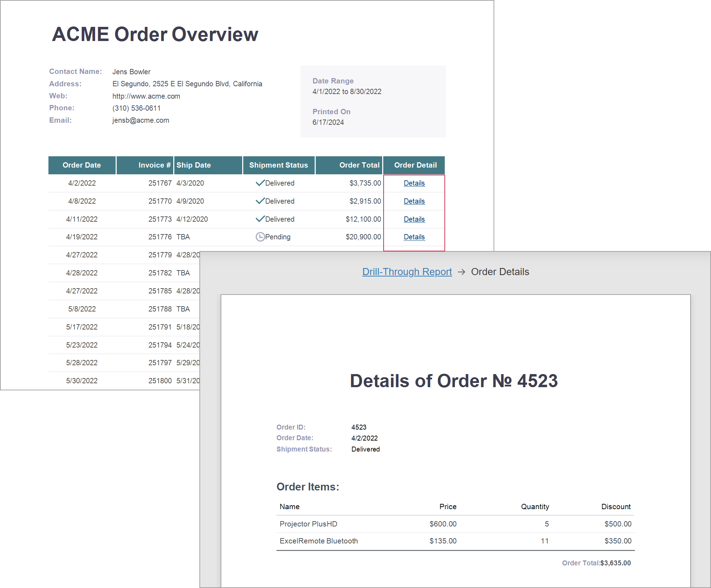Click quantity 11 for ExcelRemote Bluetooth
This screenshot has height=588, width=711.
coord(545,541)
